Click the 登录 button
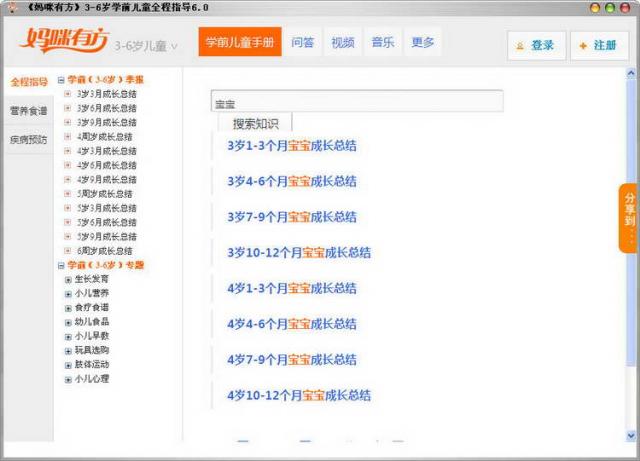This screenshot has width=640, height=461. [x=536, y=46]
